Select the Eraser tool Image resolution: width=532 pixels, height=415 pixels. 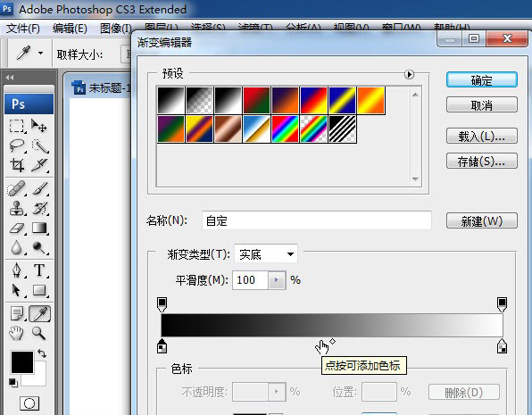pyautogui.click(x=17, y=228)
